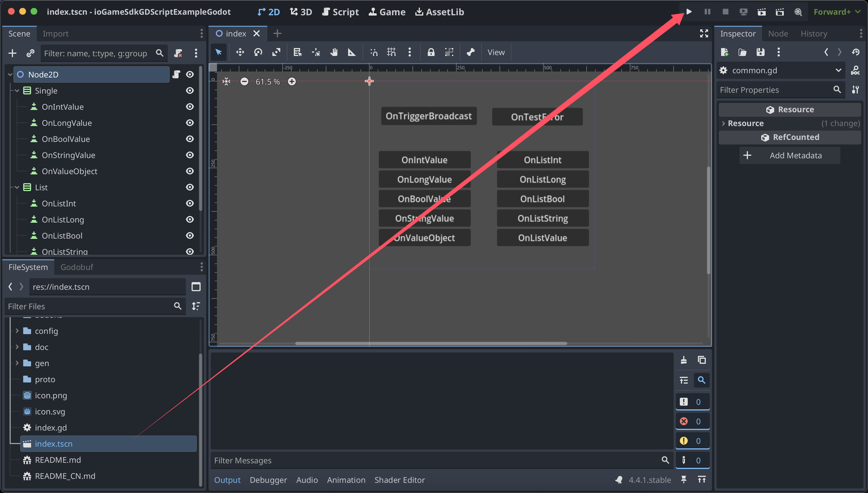Expand the config folder
The width and height of the screenshot is (868, 493).
point(17,331)
